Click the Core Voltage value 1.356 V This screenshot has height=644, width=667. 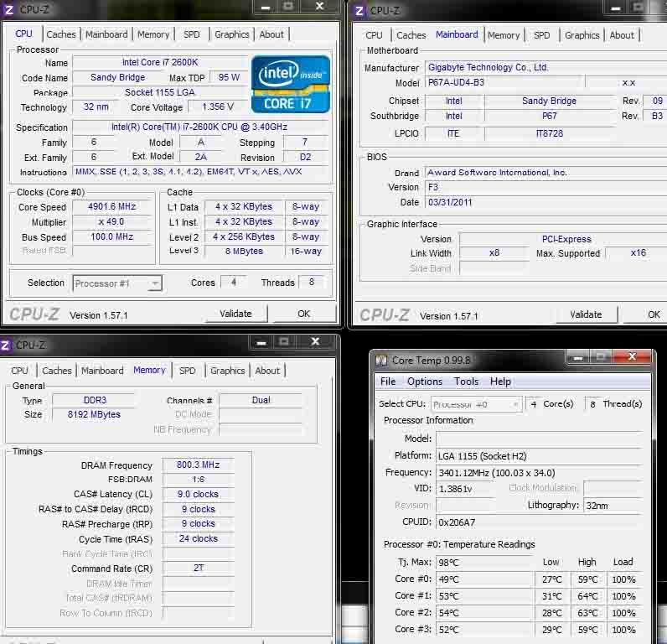[218, 106]
